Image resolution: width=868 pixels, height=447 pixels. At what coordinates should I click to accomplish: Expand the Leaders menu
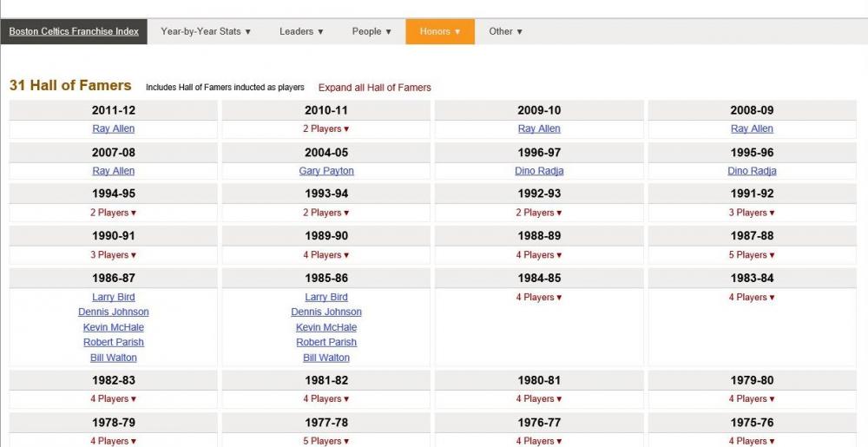(x=301, y=31)
